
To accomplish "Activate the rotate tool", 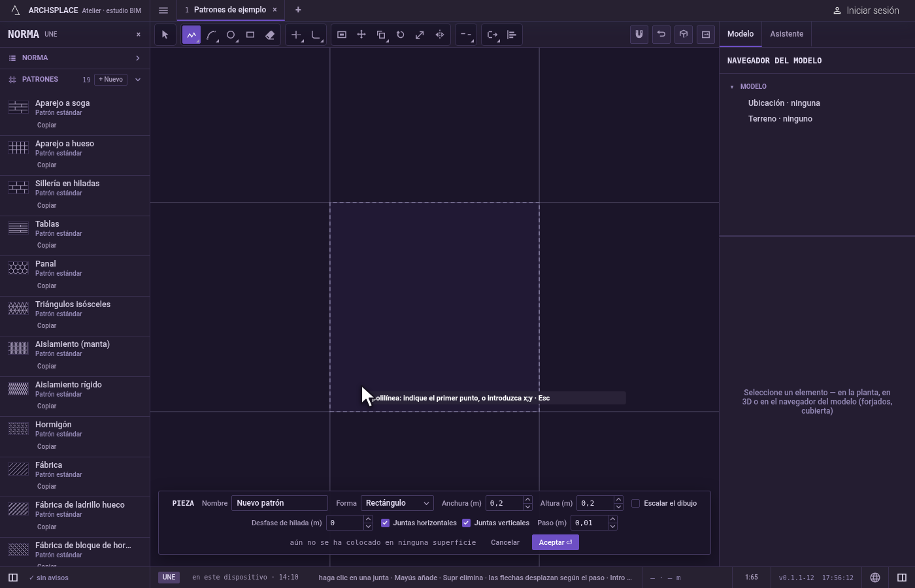I will point(401,35).
